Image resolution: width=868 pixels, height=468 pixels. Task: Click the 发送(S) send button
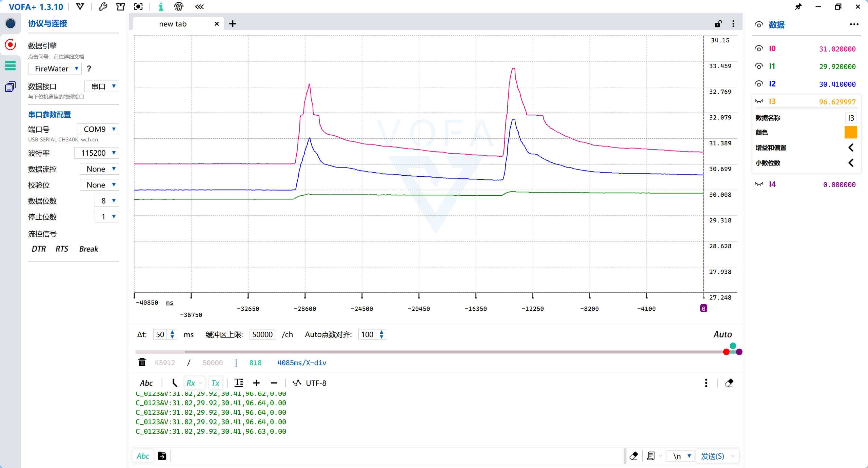(x=712, y=456)
